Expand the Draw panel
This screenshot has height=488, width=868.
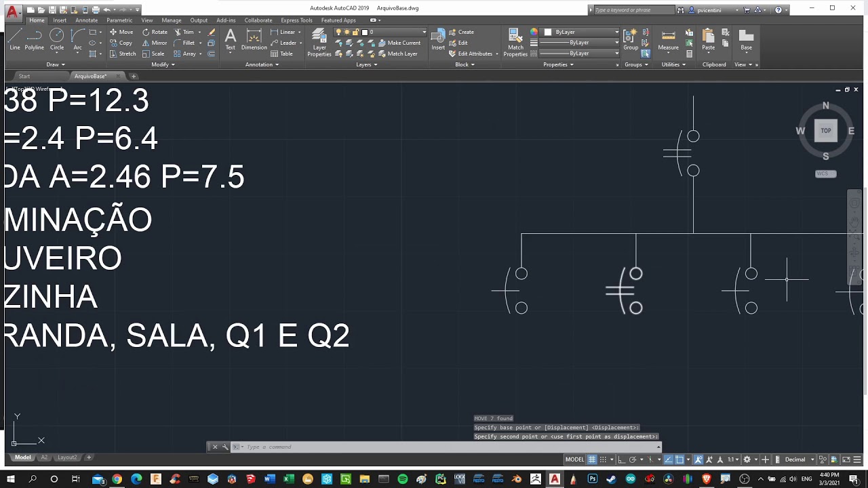point(54,64)
